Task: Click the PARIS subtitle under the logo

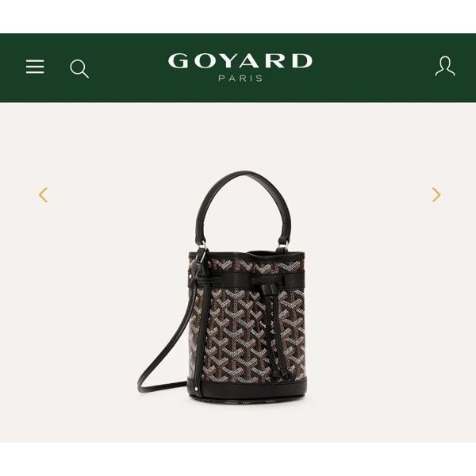Action: coord(240,79)
